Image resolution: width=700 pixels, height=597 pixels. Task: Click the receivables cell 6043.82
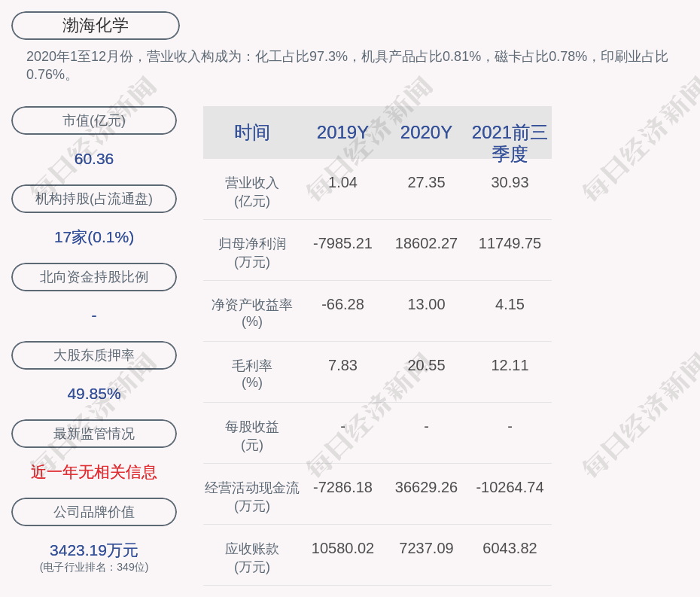click(510, 548)
